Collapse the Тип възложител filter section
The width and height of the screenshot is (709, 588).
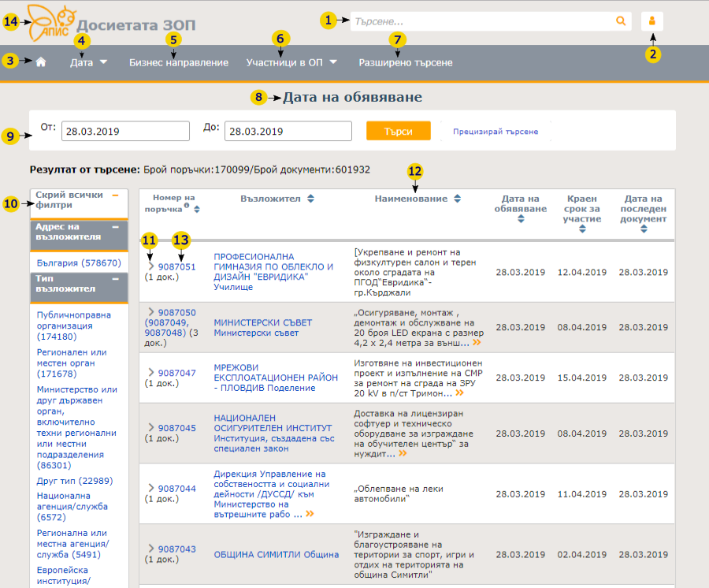pyautogui.click(x=115, y=278)
